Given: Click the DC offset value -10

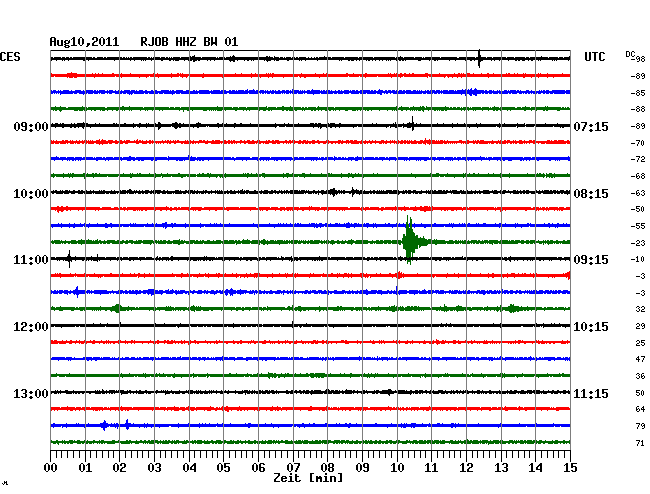Looking at the screenshot, I should (x=638, y=259).
